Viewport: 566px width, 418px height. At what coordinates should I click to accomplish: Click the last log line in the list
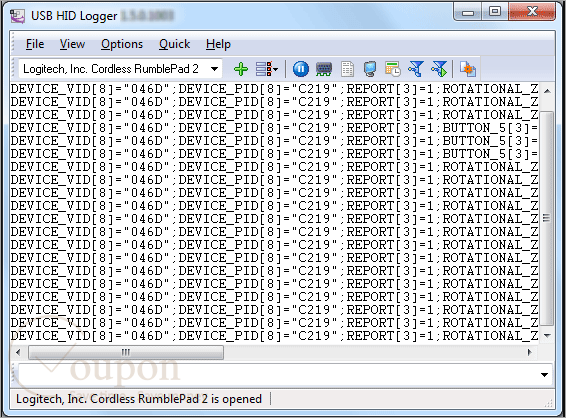[274, 336]
